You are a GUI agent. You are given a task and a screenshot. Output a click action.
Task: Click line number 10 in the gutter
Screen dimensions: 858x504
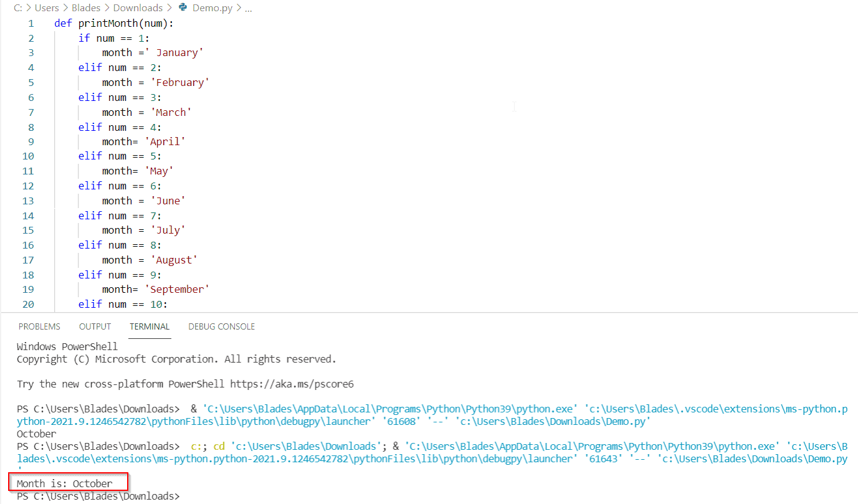point(28,156)
